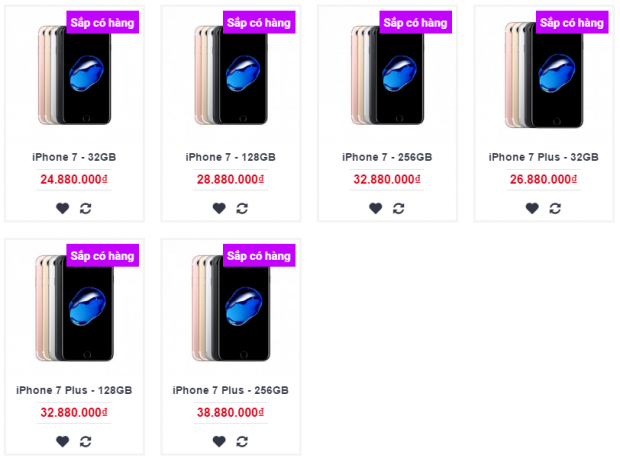Click compare icon under iPhone 7 - 256GB
620x461 pixels.
pyautogui.click(x=399, y=208)
